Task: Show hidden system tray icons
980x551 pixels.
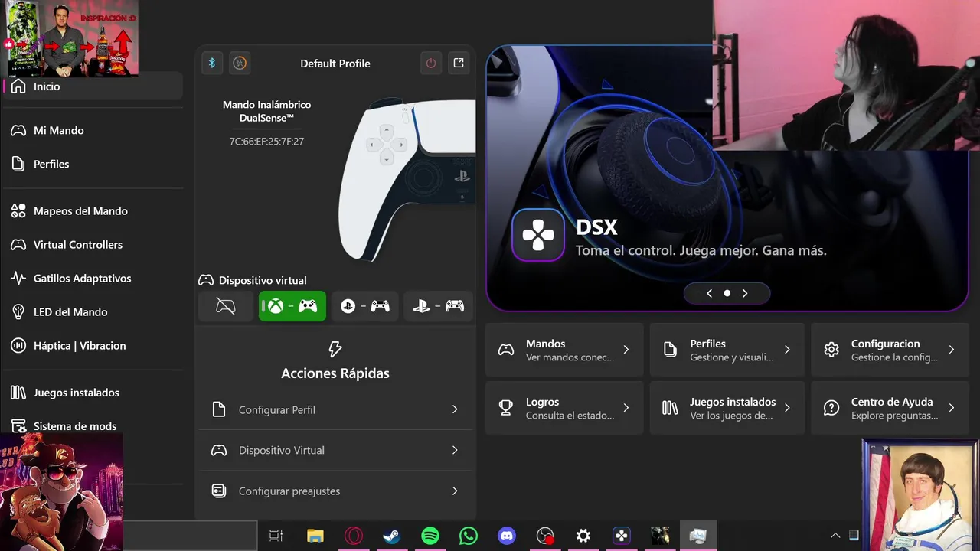Action: (x=835, y=536)
